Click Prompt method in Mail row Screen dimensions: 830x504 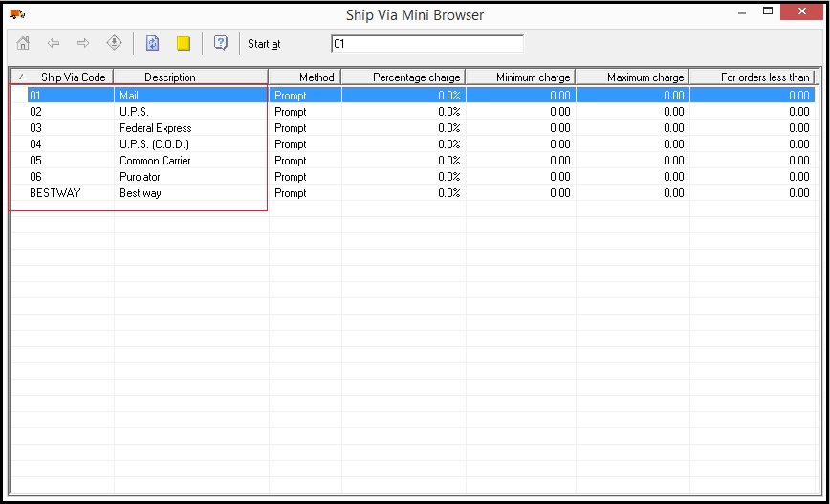pos(305,96)
